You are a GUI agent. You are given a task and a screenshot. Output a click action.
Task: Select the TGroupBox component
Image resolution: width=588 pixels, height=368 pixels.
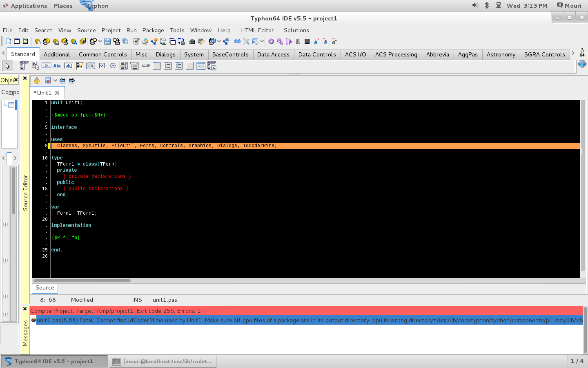[156, 66]
